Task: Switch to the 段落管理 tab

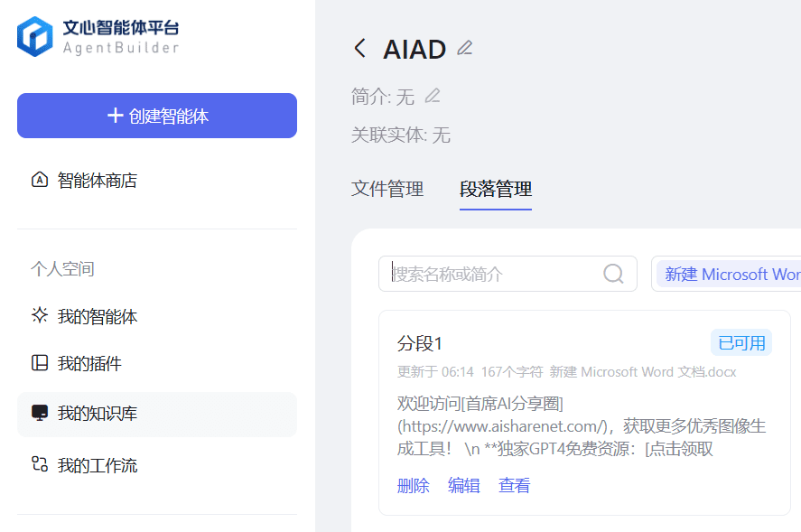Action: (x=496, y=189)
